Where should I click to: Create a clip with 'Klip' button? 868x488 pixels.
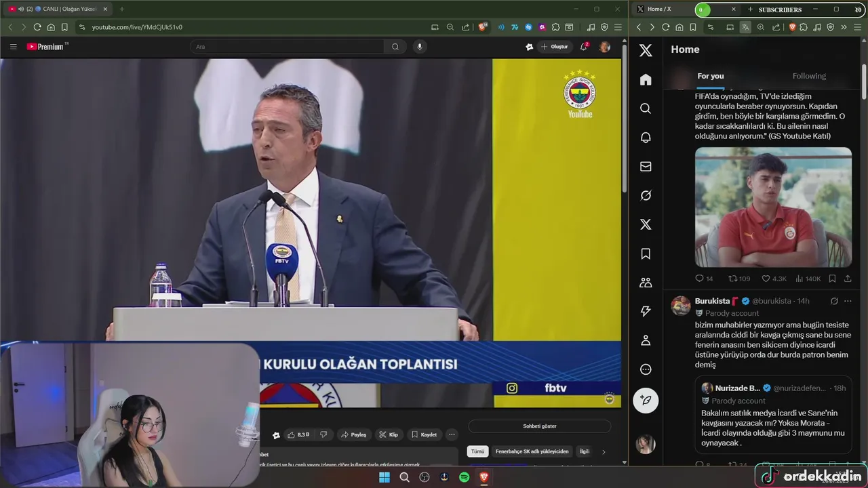tap(389, 434)
